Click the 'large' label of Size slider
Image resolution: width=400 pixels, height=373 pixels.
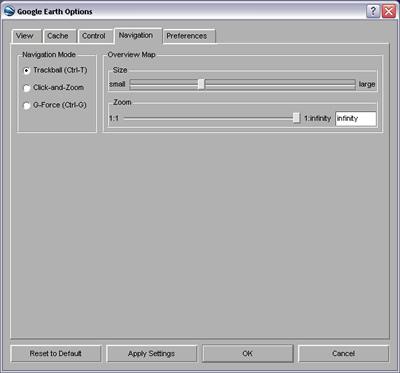tap(367, 84)
